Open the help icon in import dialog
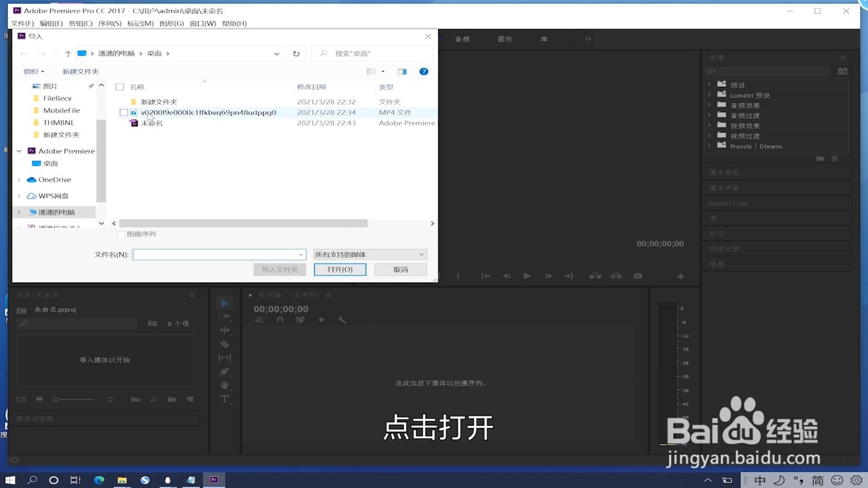Viewport: 868px width, 488px height. point(424,72)
